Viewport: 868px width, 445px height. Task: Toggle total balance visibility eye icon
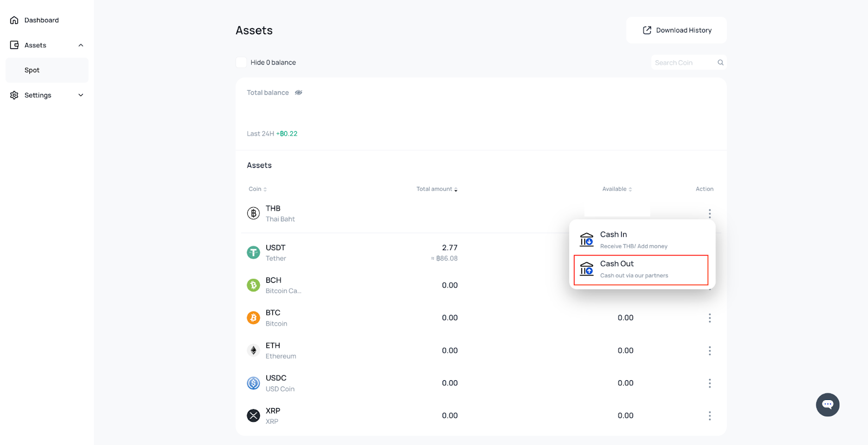coord(298,93)
